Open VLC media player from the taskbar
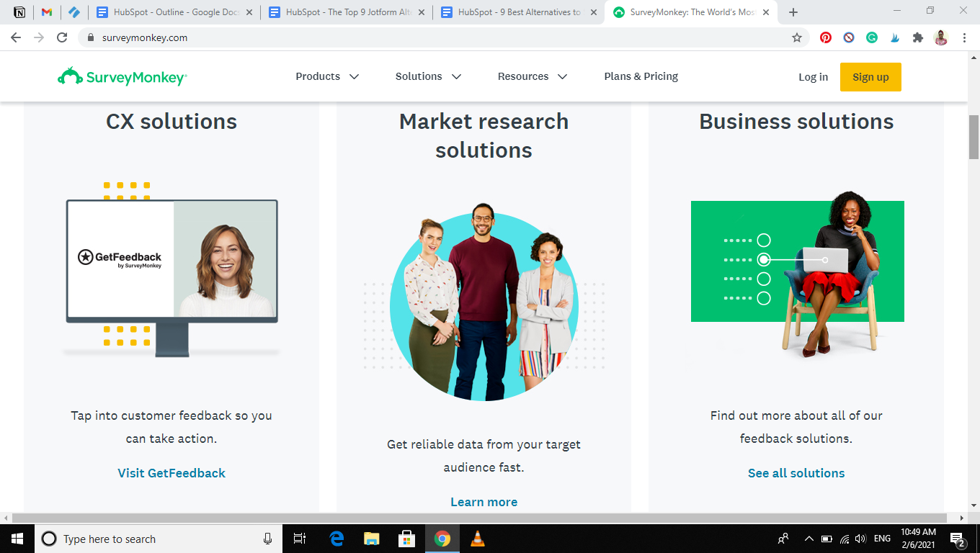Viewport: 980px width, 553px height. [x=477, y=539]
